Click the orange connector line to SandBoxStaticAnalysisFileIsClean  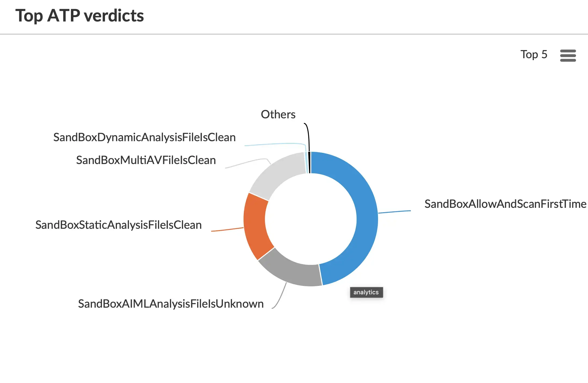pyautogui.click(x=227, y=230)
